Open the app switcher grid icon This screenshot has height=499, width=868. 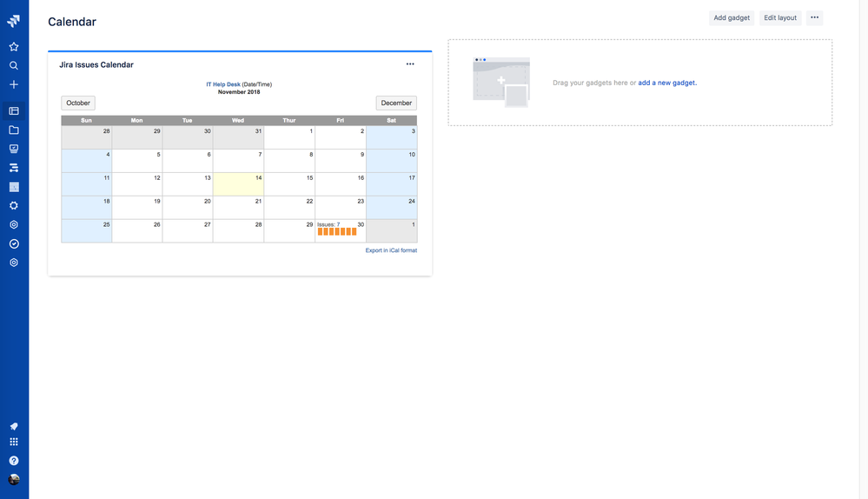tap(14, 442)
